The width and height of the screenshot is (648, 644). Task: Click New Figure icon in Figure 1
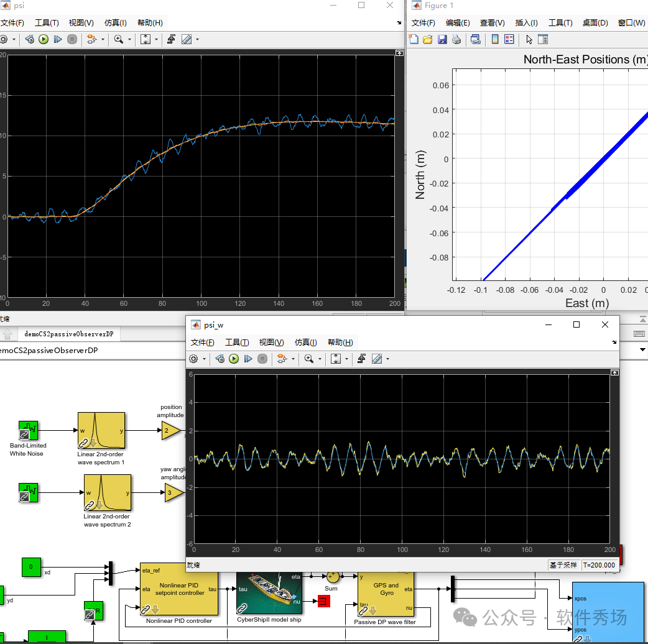coord(414,40)
